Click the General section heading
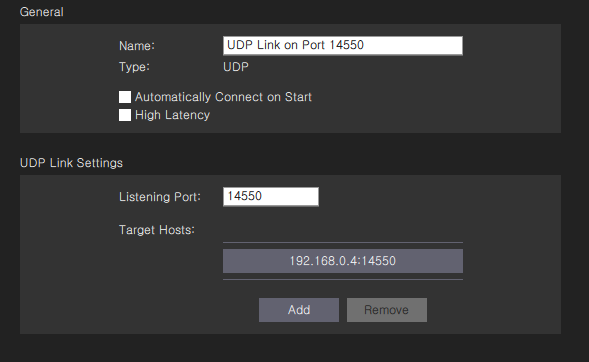 pos(42,12)
